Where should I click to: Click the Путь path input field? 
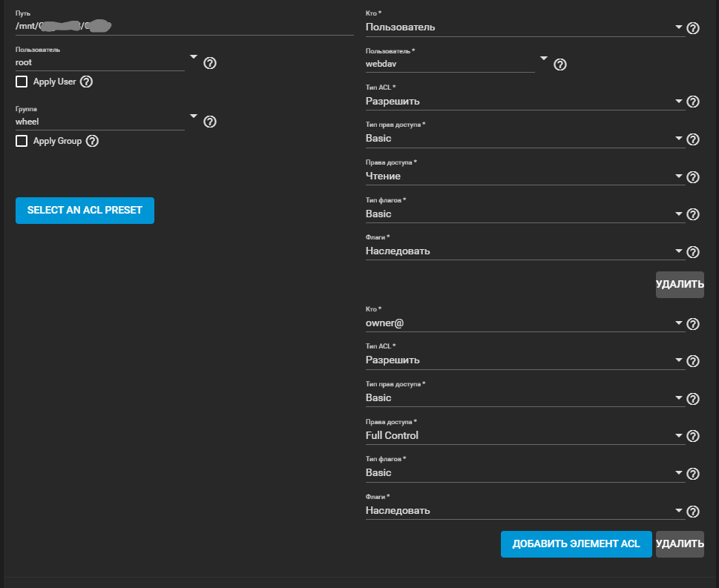click(x=184, y=26)
